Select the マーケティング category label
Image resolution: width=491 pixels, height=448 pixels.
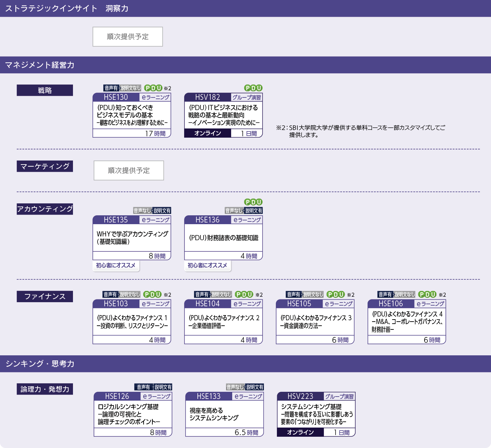[x=45, y=166]
